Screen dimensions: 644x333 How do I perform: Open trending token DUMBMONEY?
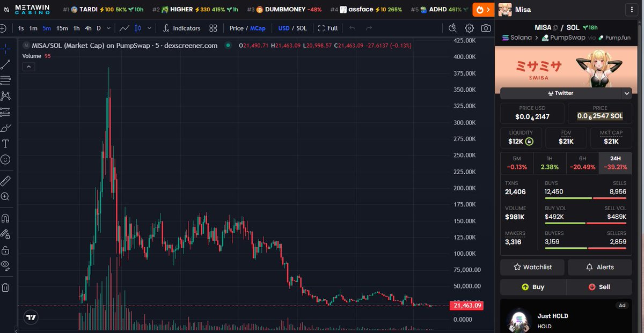(284, 10)
